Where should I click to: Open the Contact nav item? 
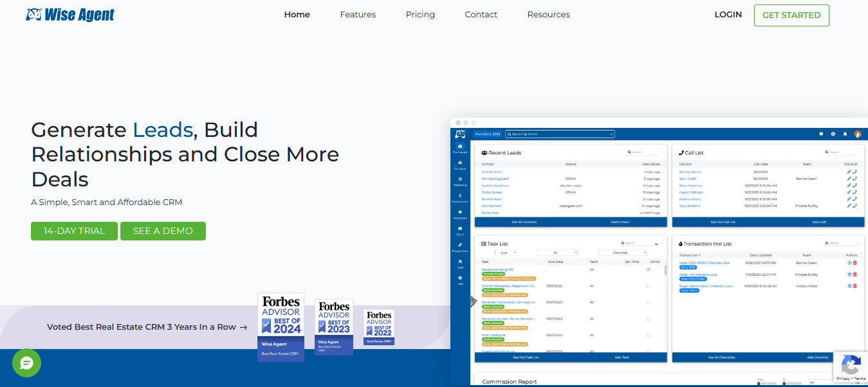(x=481, y=14)
